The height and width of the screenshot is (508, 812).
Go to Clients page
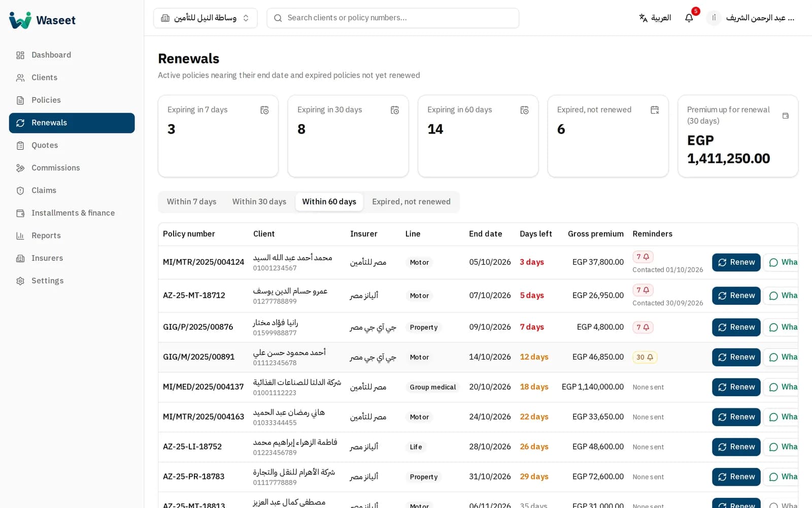coord(72,77)
